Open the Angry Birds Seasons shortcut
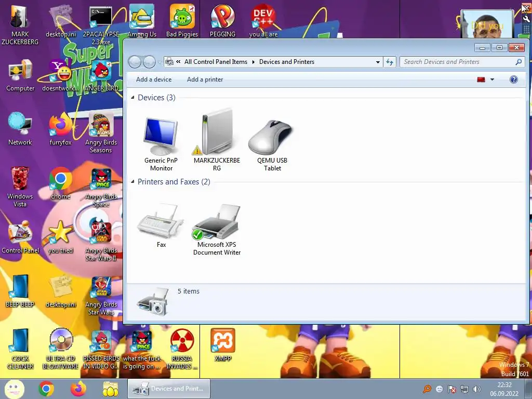 tap(101, 133)
